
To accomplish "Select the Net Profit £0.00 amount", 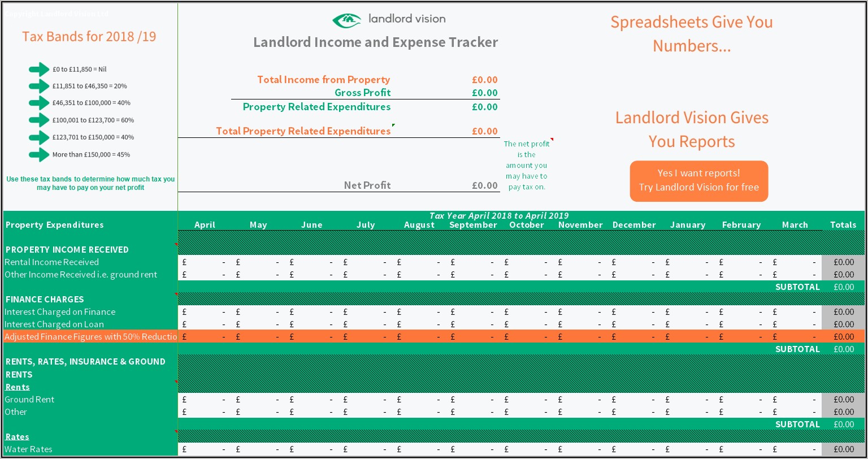I will [x=484, y=185].
